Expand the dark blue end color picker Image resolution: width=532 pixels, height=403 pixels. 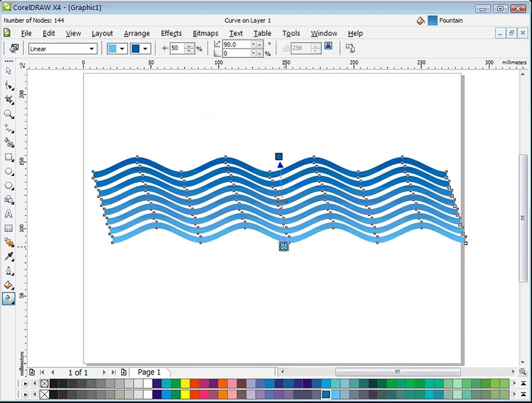[x=145, y=49]
